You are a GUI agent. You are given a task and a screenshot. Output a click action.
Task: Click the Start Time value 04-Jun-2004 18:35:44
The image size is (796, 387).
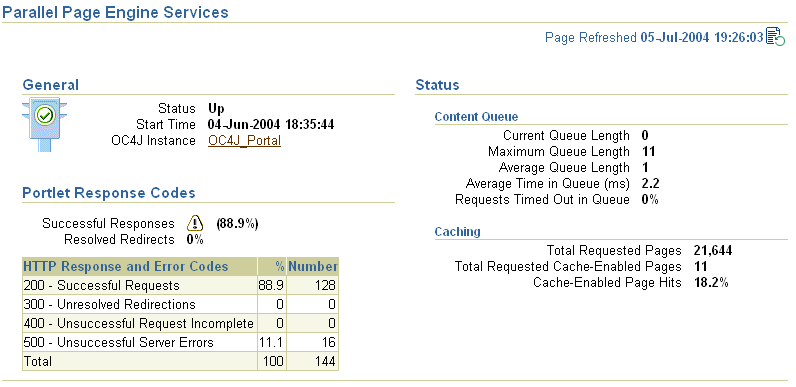[271, 125]
